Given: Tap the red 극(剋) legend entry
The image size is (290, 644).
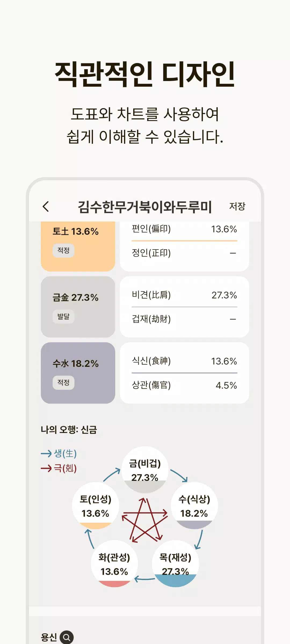Looking at the screenshot, I should [59, 468].
